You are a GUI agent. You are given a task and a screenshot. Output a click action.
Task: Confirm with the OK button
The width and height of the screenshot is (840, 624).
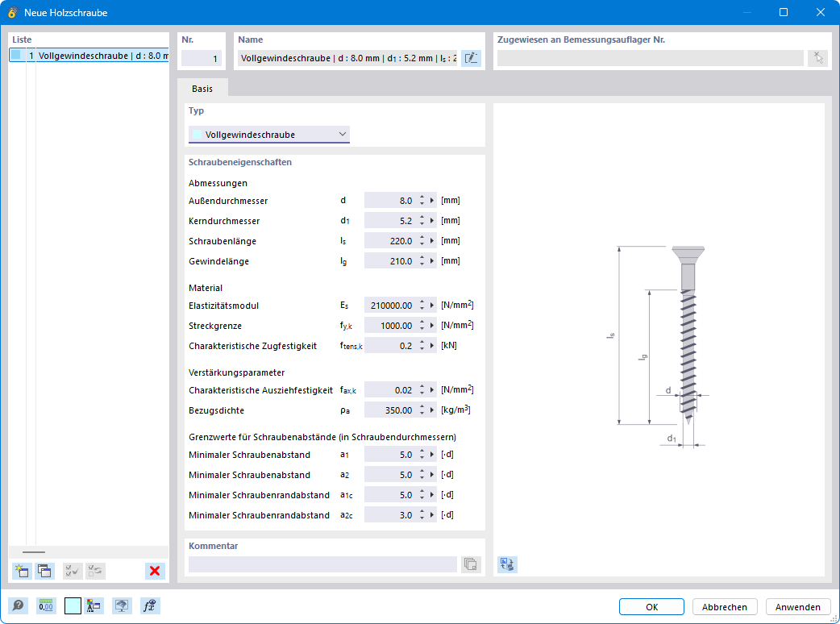[651, 607]
